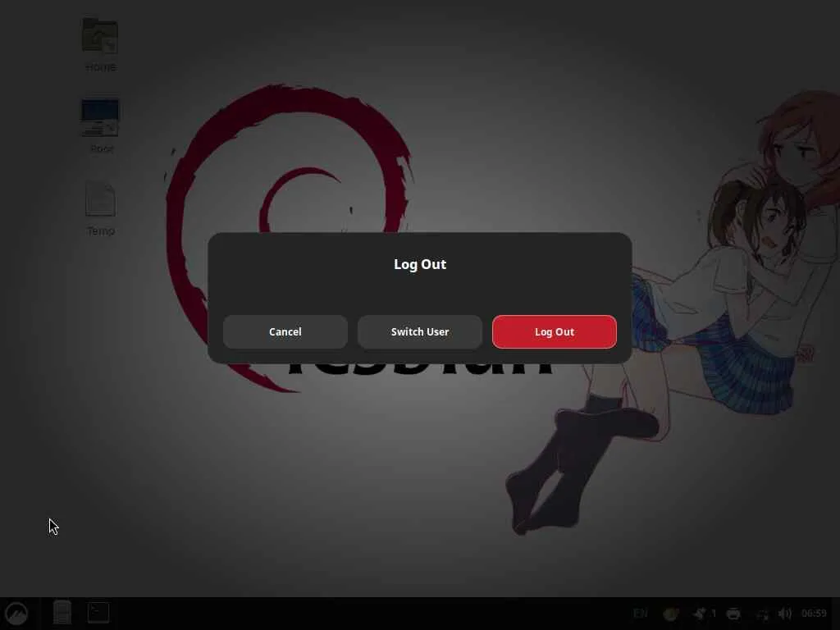Open the volume speaker tray icon

point(785,614)
